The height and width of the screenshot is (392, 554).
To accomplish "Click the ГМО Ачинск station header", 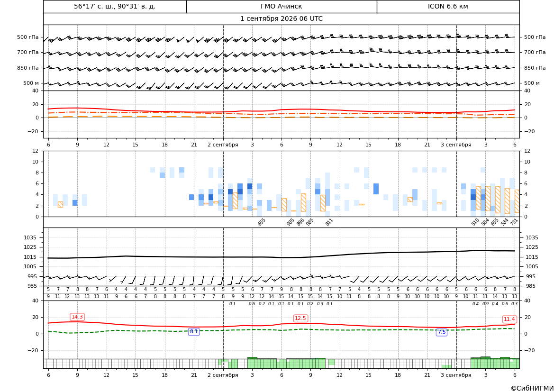I will tap(281, 6).
